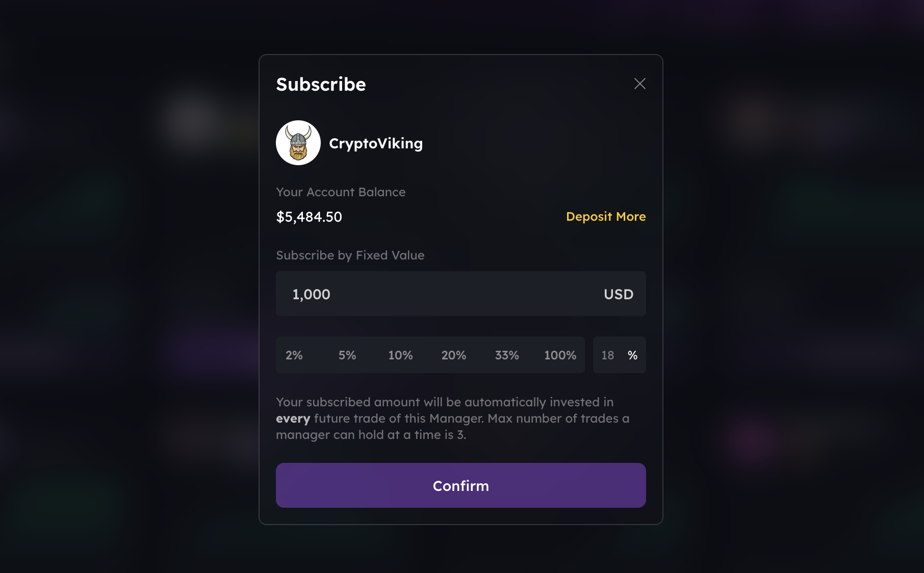924x573 pixels.
Task: Click the USD currency label
Action: point(618,294)
